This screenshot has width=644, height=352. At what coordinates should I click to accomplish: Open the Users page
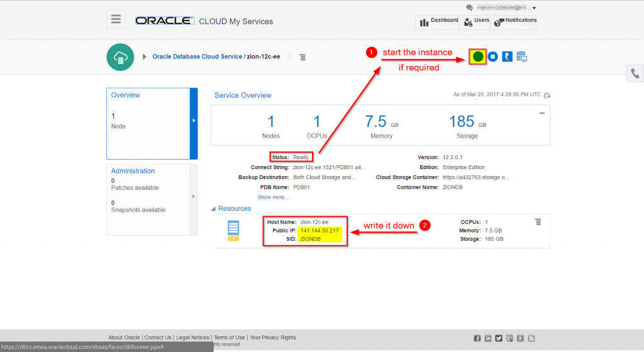point(476,21)
